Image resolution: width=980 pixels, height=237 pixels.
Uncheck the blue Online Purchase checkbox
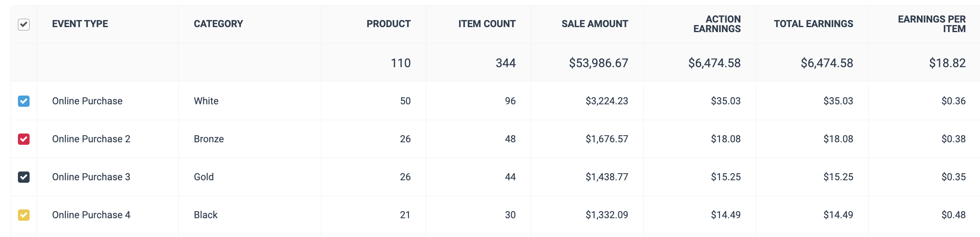coord(24,101)
